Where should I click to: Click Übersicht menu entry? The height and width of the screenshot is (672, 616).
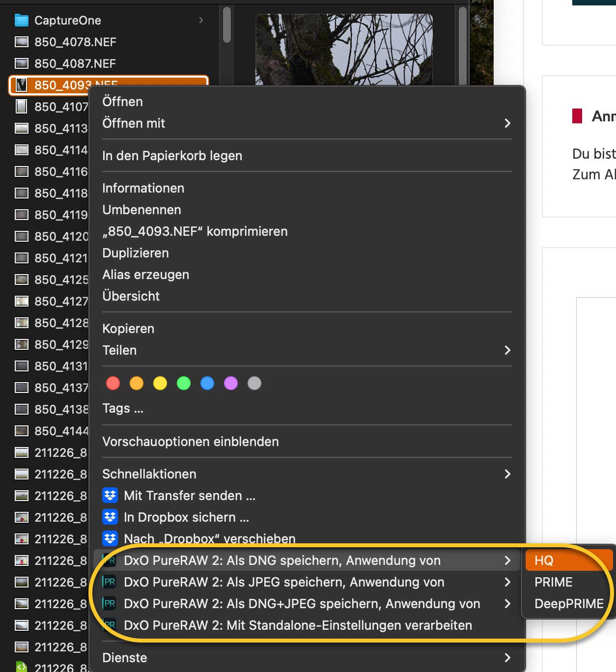click(131, 296)
